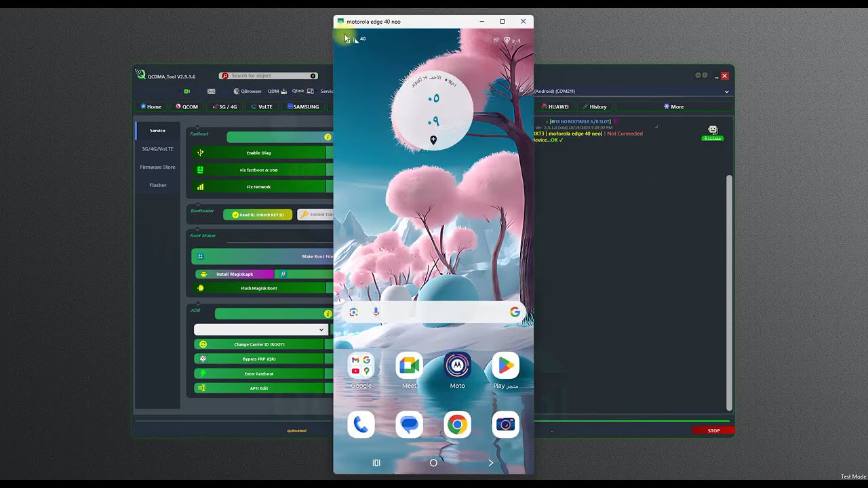Open Qlink from the QCDMA toolbar
Screen dimensions: 868x488
tap(303, 91)
